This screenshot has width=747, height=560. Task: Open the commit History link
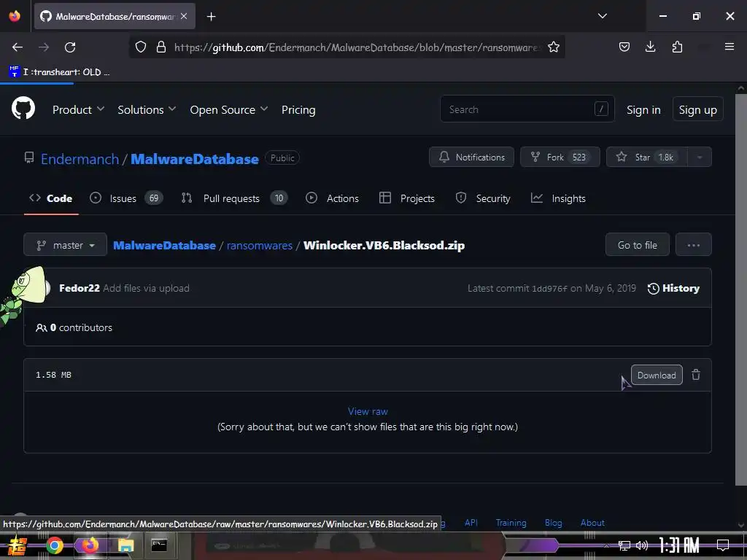pos(673,288)
